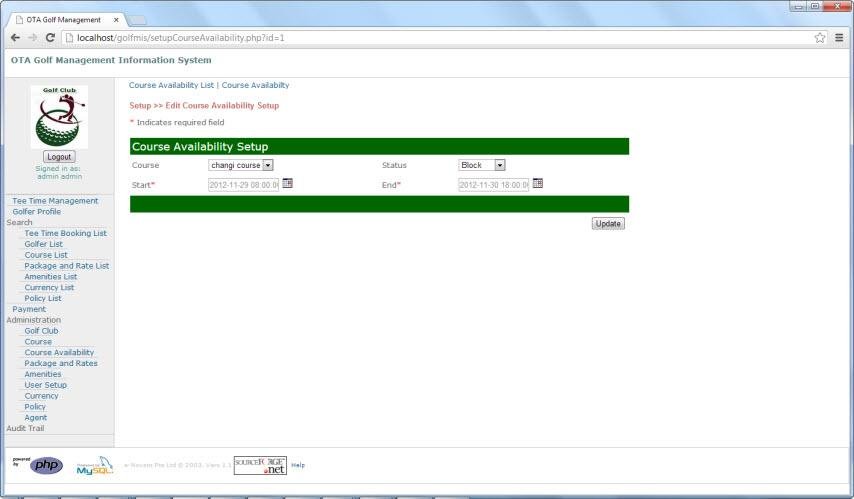Open Tee Time Booking List

[65, 233]
